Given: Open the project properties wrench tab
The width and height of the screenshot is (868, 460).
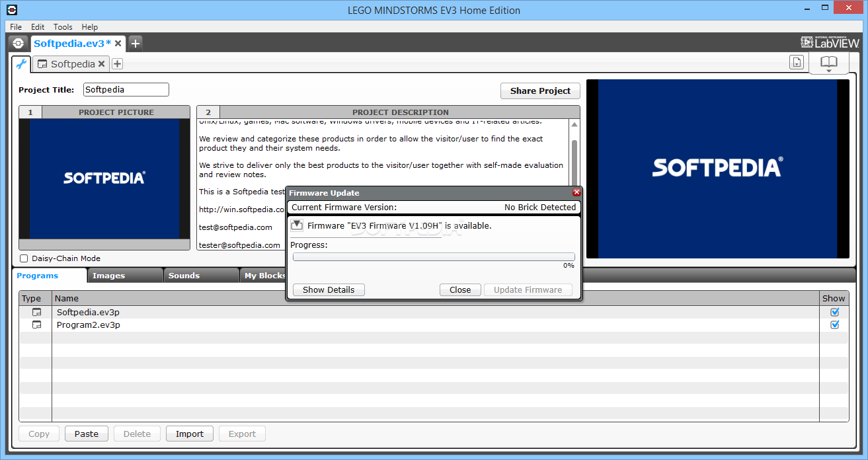Looking at the screenshot, I should [x=21, y=64].
